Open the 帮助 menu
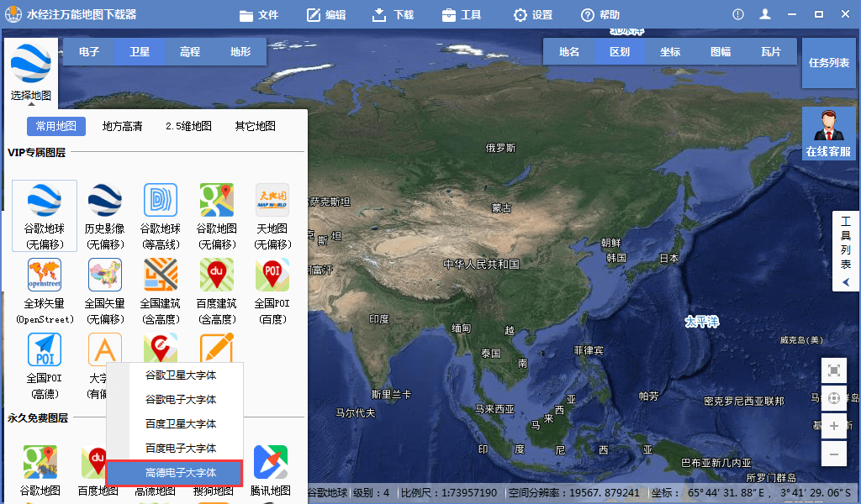861x504 pixels. 600,15
